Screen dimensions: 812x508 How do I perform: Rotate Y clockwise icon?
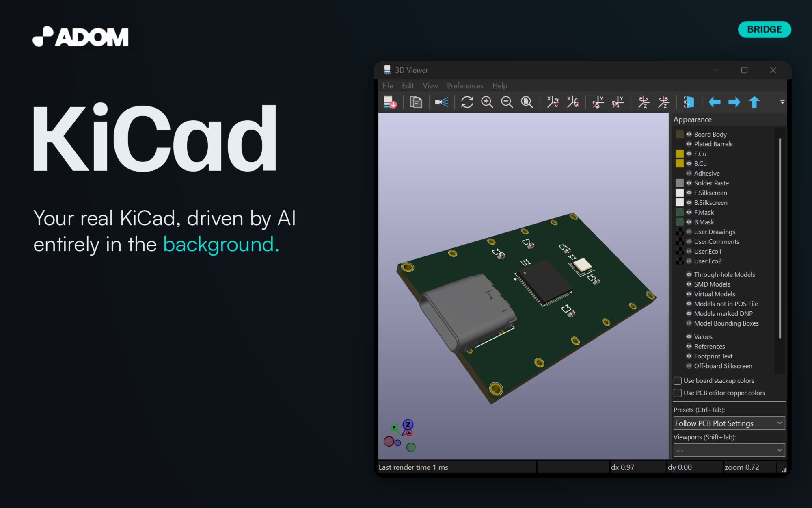point(598,102)
